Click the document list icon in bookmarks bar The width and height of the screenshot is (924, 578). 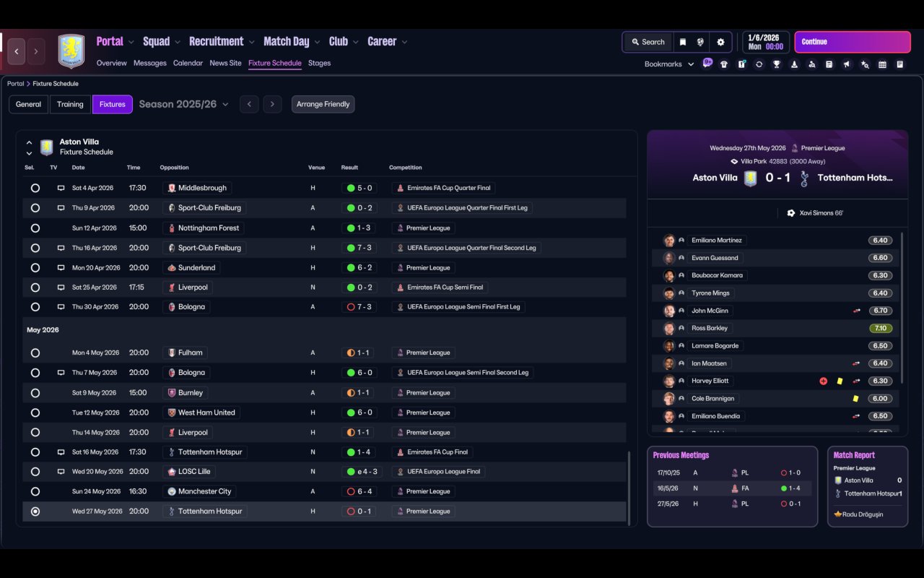pyautogui.click(x=829, y=64)
